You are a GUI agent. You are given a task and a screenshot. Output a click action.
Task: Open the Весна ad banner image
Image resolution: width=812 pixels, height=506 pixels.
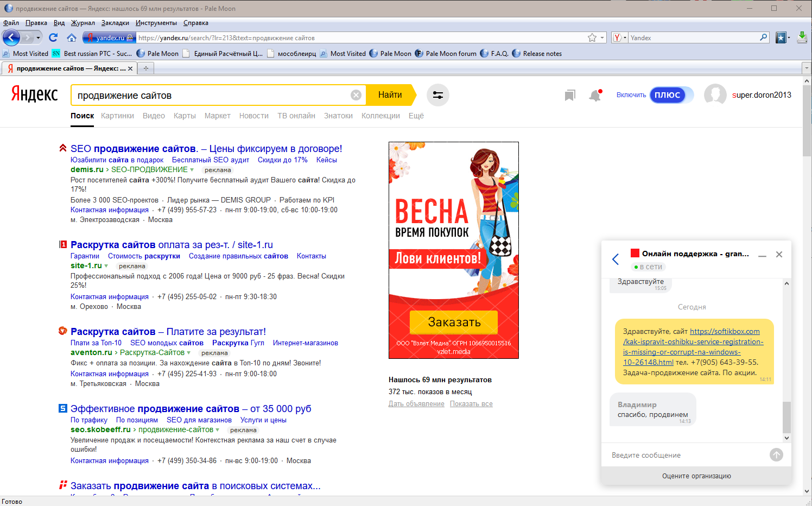[x=454, y=250]
